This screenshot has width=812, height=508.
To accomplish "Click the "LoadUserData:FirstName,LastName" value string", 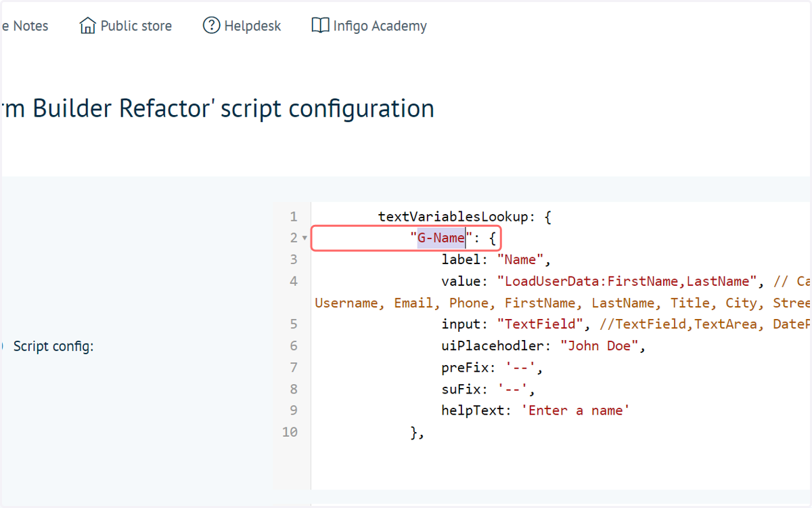I will click(628, 281).
